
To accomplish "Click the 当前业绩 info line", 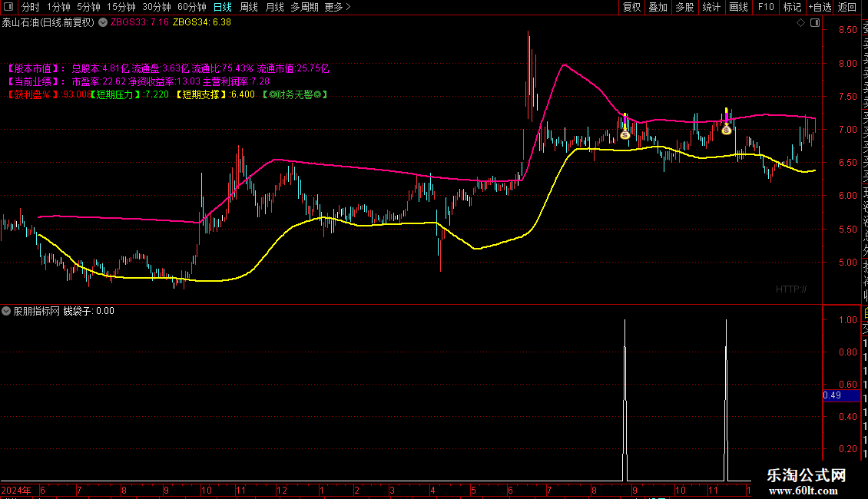I will (x=137, y=81).
